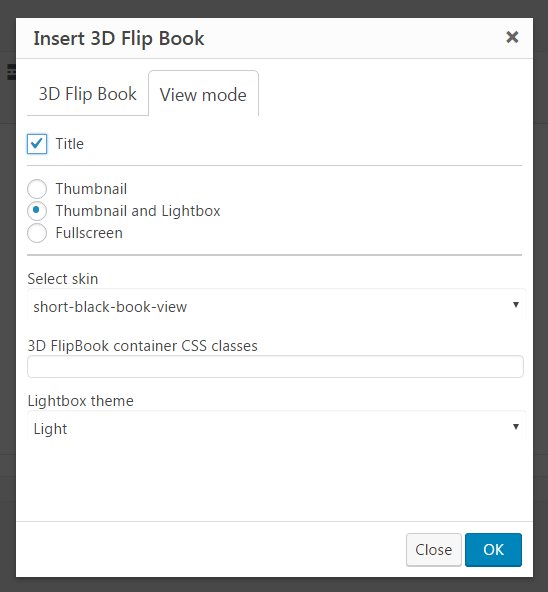This screenshot has height=592, width=548.
Task: Click the 3D FlipBook container CSS classes label
Action: 142,346
